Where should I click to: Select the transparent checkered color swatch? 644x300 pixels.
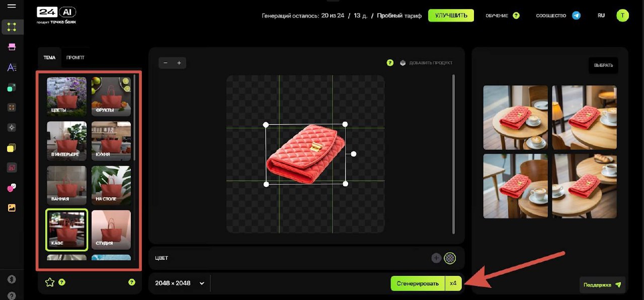450,258
